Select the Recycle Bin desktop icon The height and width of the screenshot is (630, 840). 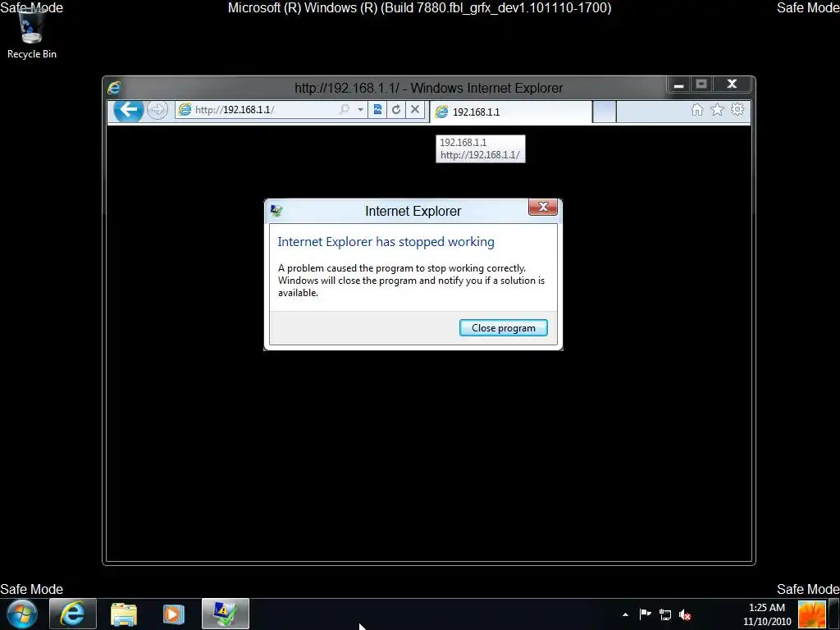tap(32, 33)
